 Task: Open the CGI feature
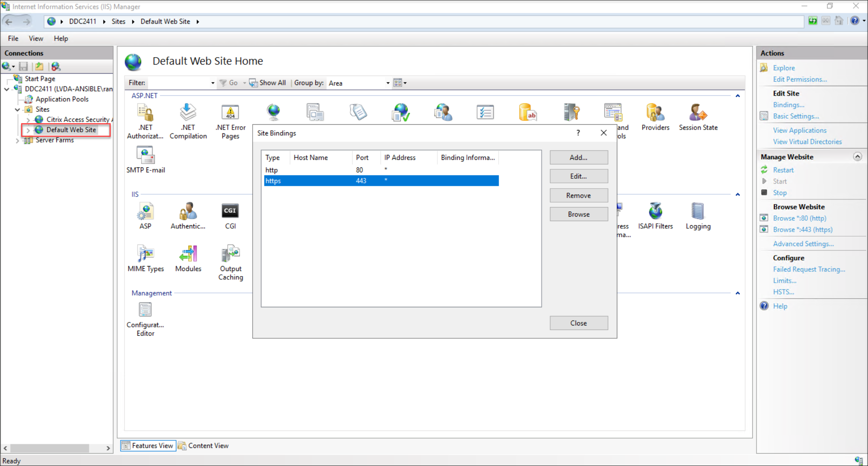(230, 215)
